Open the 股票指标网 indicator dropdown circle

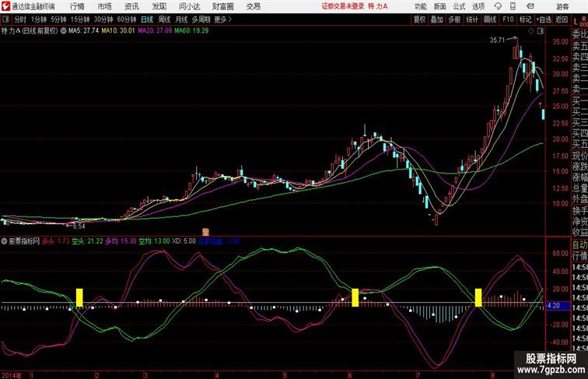point(5,241)
